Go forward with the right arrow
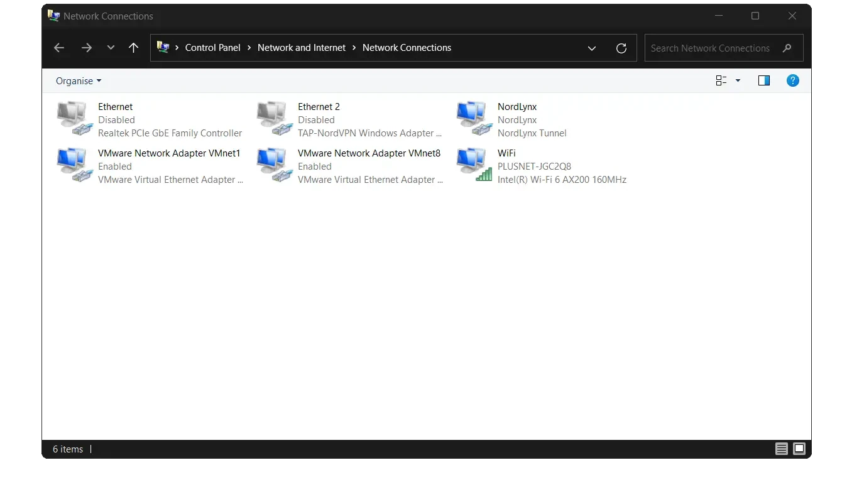The width and height of the screenshot is (847, 504). tap(87, 48)
